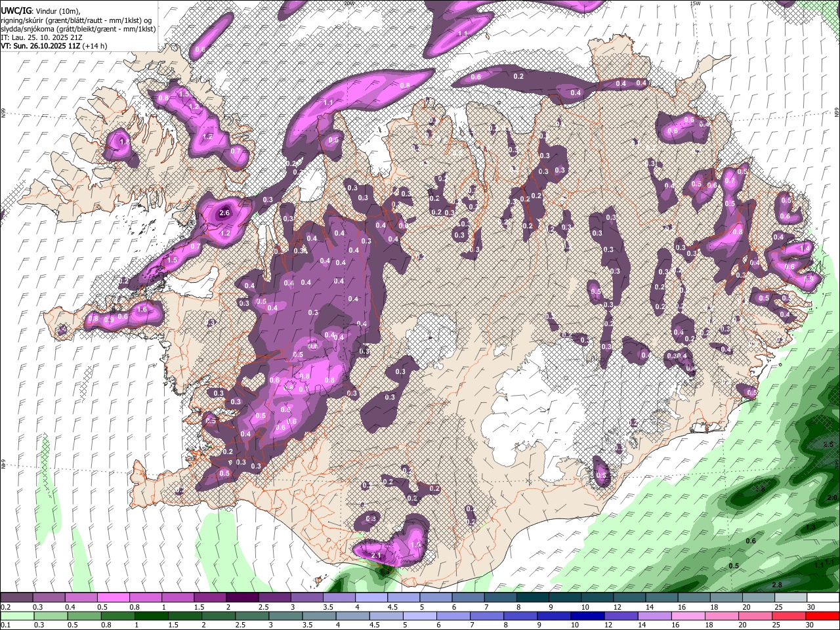Pick the bright pink top-row swatch at 0.5

113,598
